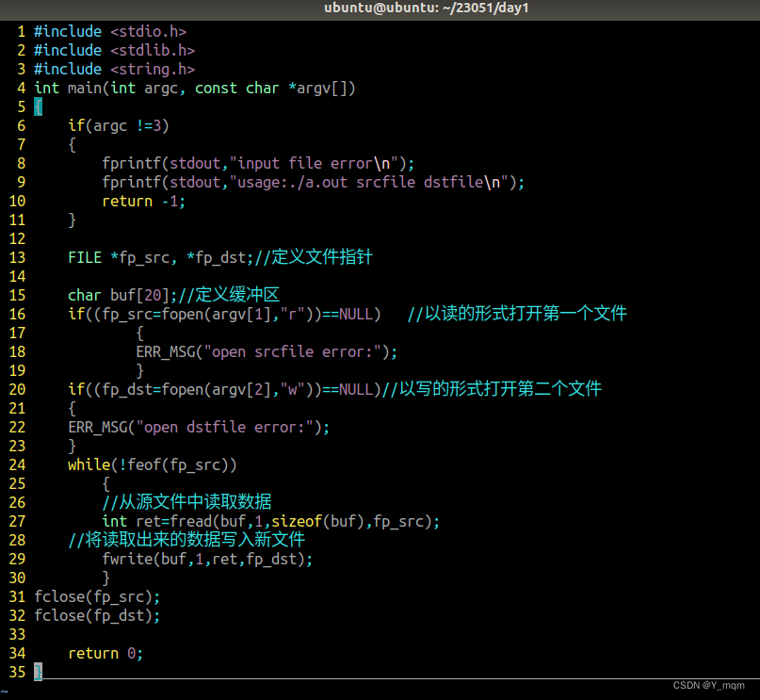Click the opening brace on line 21
This screenshot has width=760, height=700.
(73, 409)
